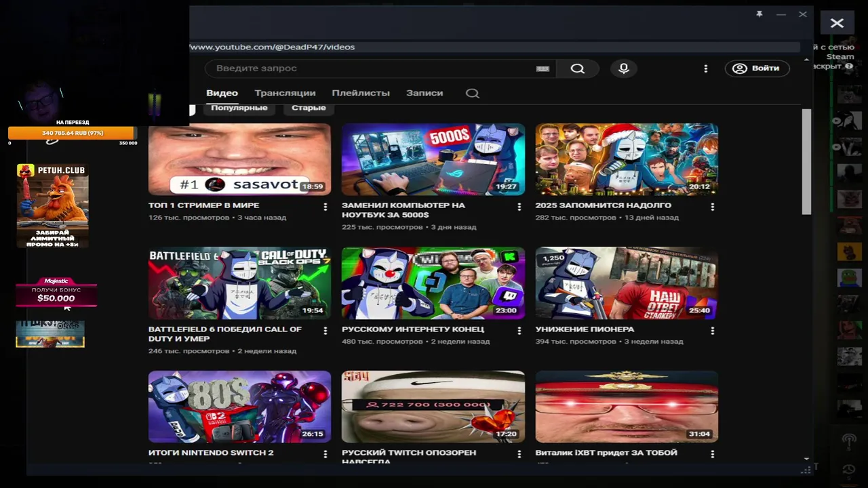Search within channel magnifier icon
Viewport: 868px width, 488px height.
(x=473, y=94)
